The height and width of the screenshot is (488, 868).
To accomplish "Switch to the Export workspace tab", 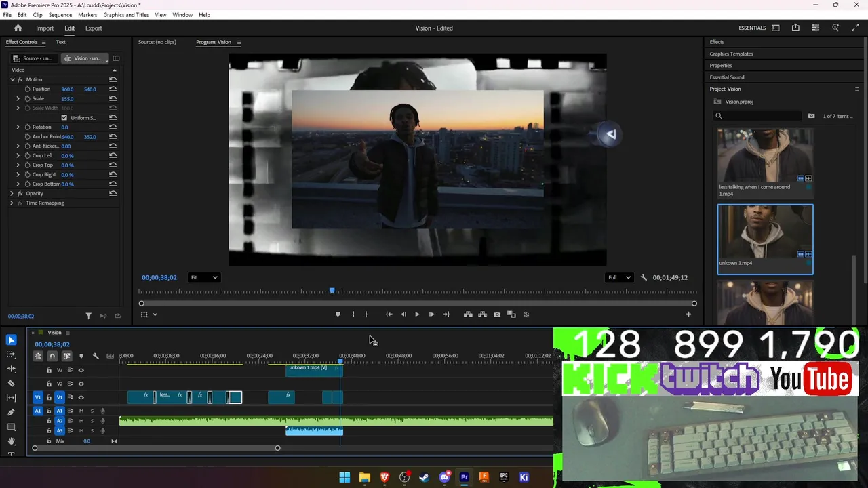I will coord(94,28).
